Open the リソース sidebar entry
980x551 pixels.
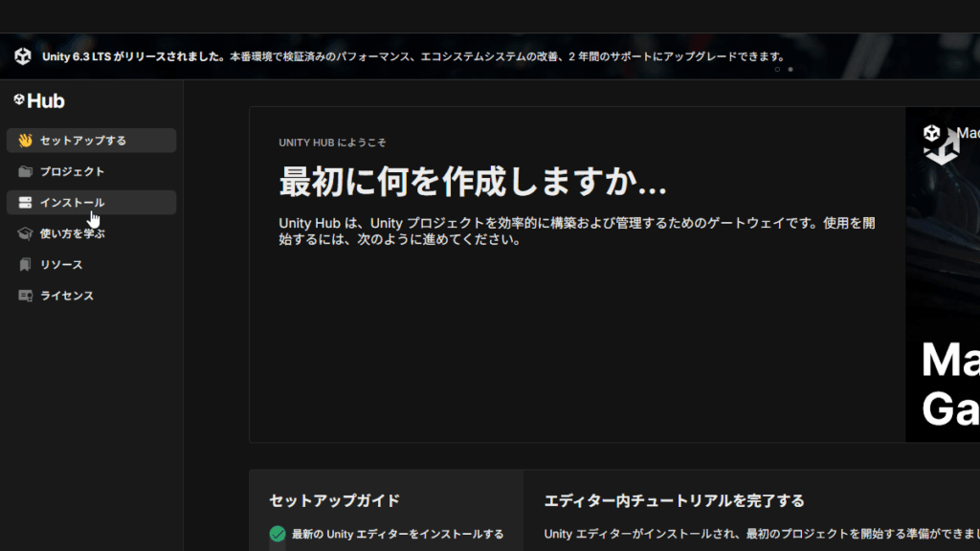61,265
